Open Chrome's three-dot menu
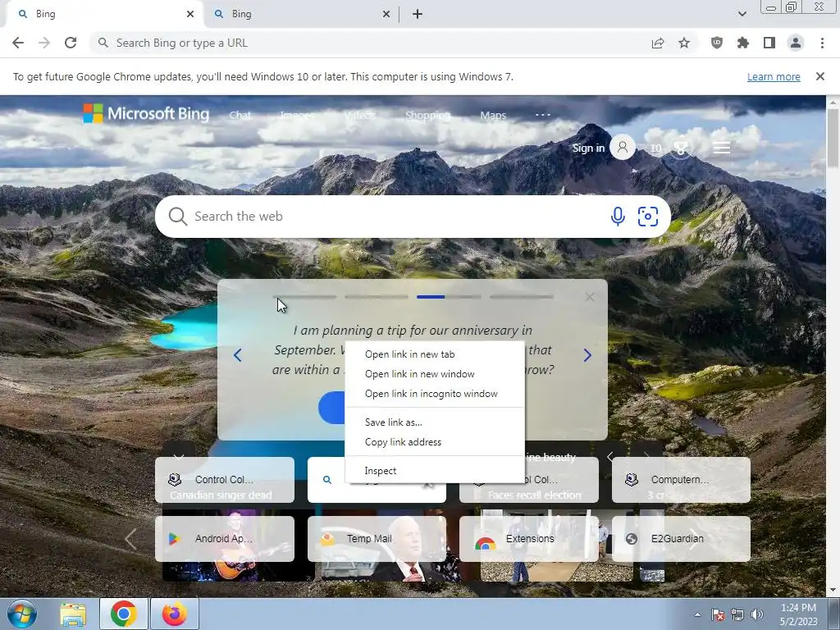The image size is (840, 630). click(822, 43)
